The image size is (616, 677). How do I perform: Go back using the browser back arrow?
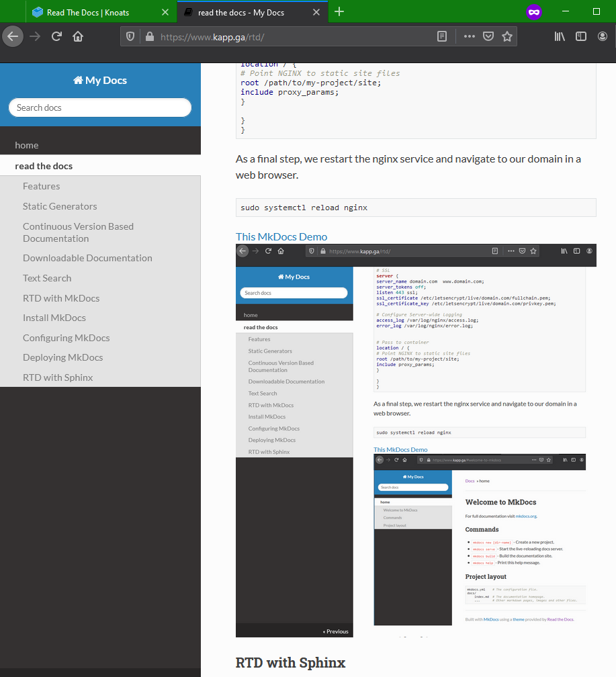point(13,37)
